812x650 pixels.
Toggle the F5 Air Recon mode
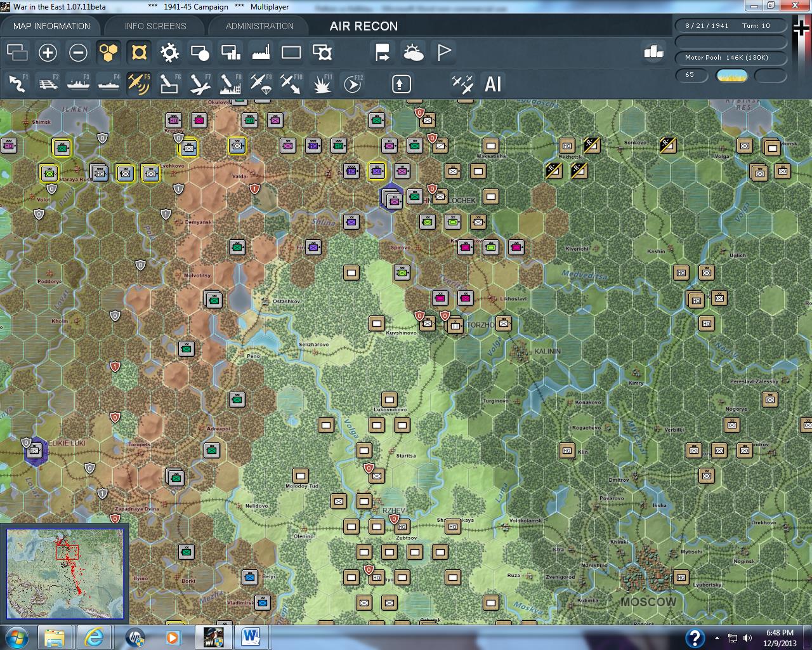pyautogui.click(x=139, y=84)
